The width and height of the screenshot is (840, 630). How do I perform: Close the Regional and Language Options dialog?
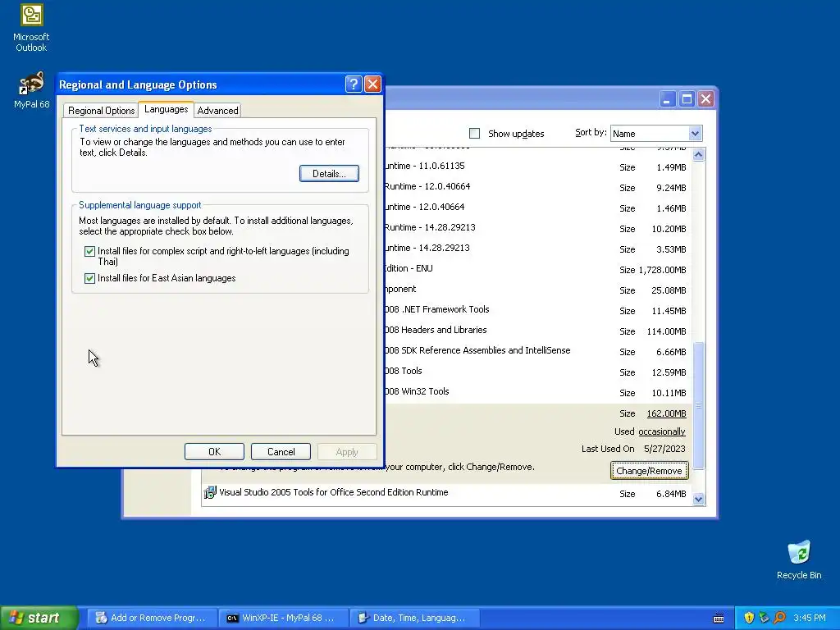tap(372, 84)
